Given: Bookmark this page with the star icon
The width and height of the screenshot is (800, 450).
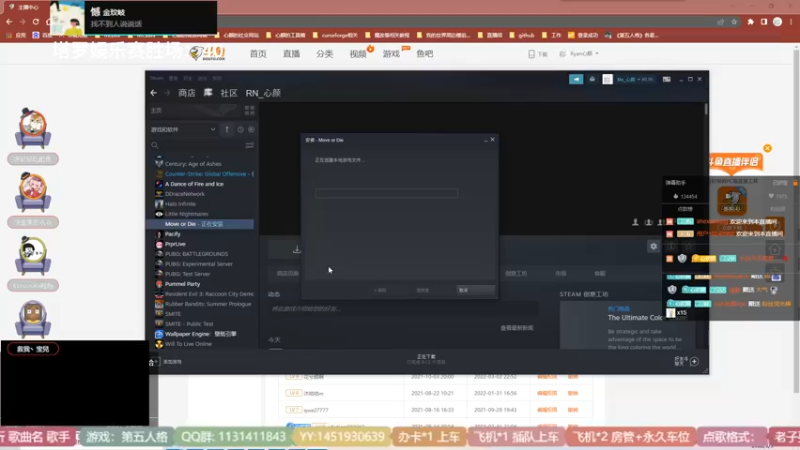Looking at the screenshot, I should pyautogui.click(x=734, y=22).
